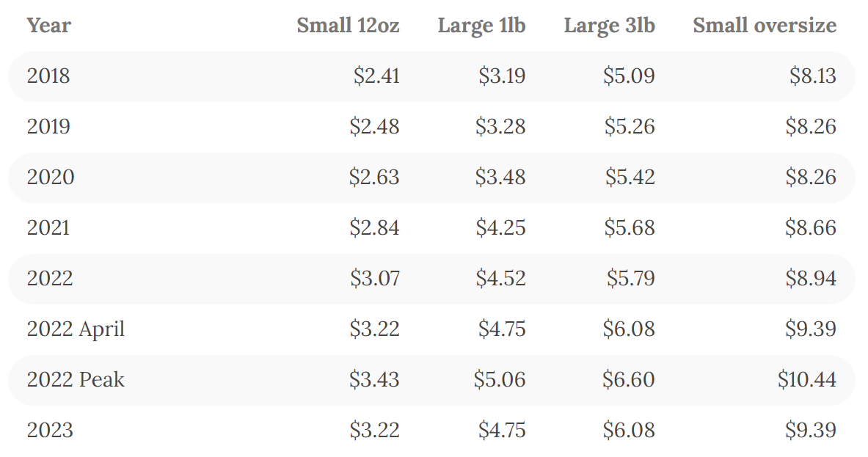Image resolution: width=868 pixels, height=457 pixels.
Task: Select the $10.44 peak oversize price
Action: pyautogui.click(x=807, y=379)
